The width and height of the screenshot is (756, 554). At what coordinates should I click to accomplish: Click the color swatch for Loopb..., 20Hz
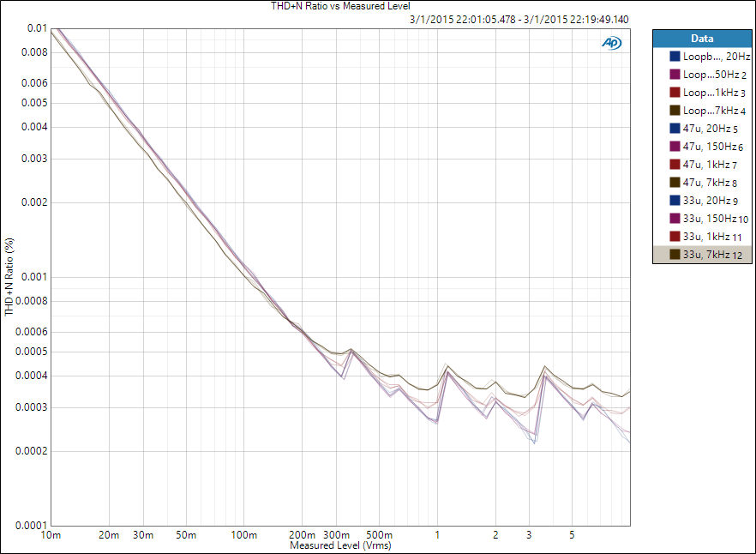675,57
